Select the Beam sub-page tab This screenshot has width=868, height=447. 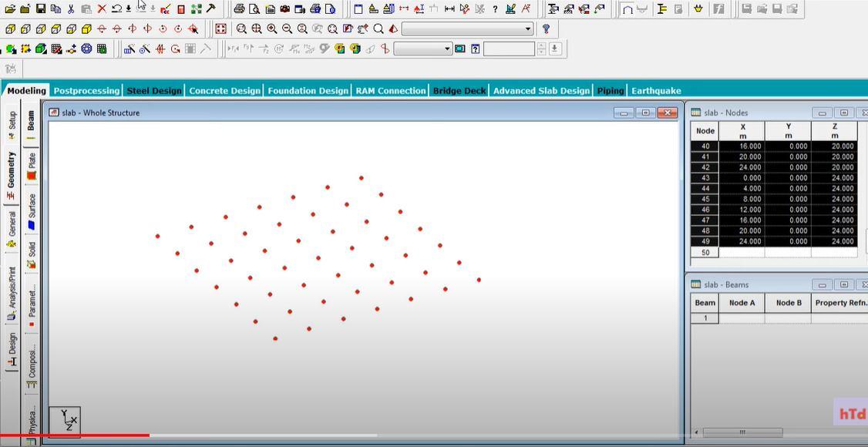31,125
